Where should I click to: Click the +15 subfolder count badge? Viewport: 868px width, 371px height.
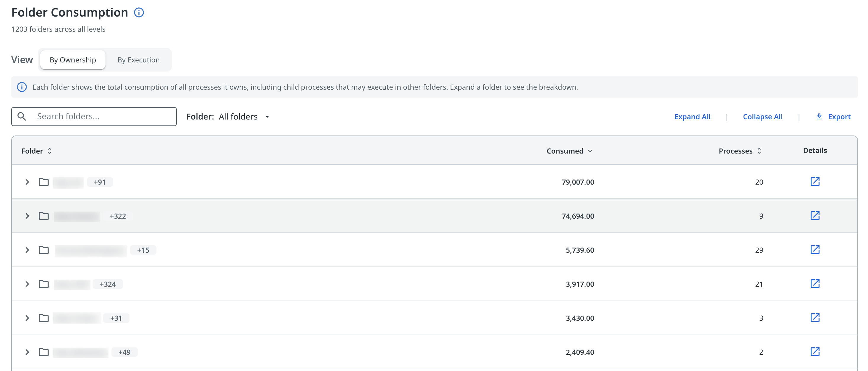143,250
